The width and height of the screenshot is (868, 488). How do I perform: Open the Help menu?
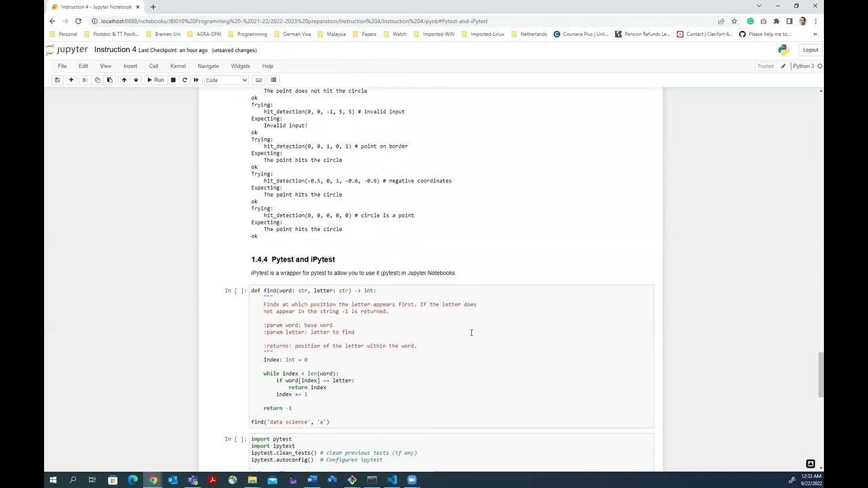[x=268, y=66]
